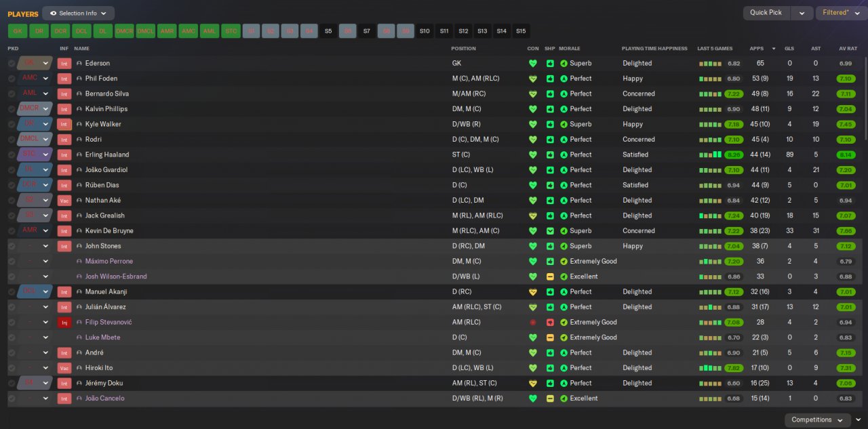Open the Selection Info dropdown
The width and height of the screenshot is (868, 429).
pos(78,13)
